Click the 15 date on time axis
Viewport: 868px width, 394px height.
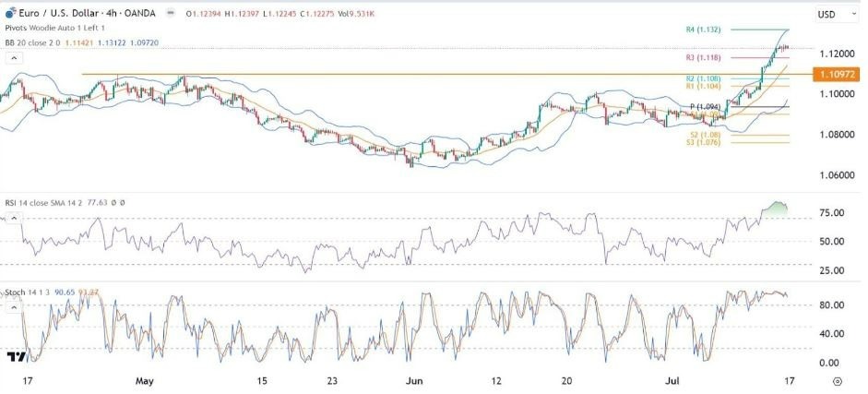coord(262,381)
